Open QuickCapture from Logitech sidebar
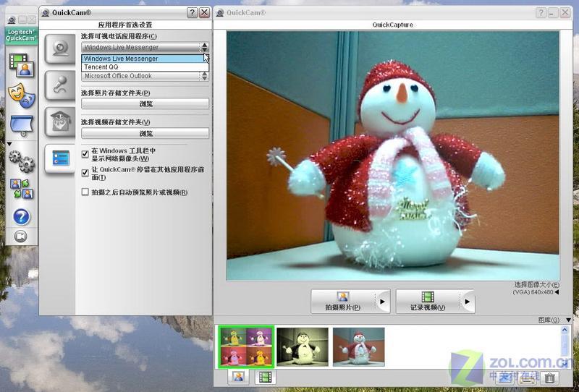This screenshot has width=579, height=392. pos(22,65)
